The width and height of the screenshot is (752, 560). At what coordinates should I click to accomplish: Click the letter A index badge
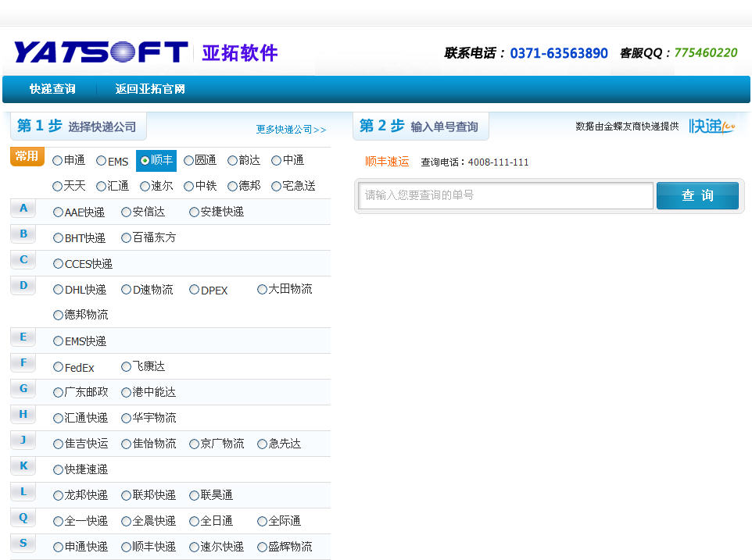click(23, 209)
